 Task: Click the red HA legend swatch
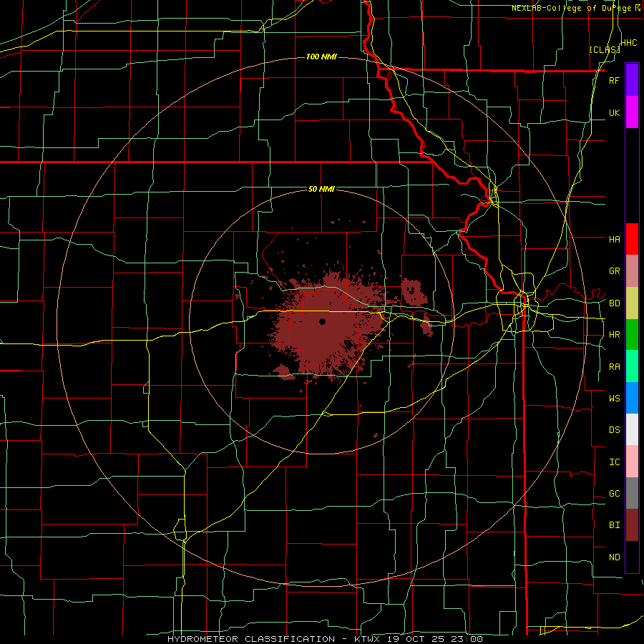point(632,239)
